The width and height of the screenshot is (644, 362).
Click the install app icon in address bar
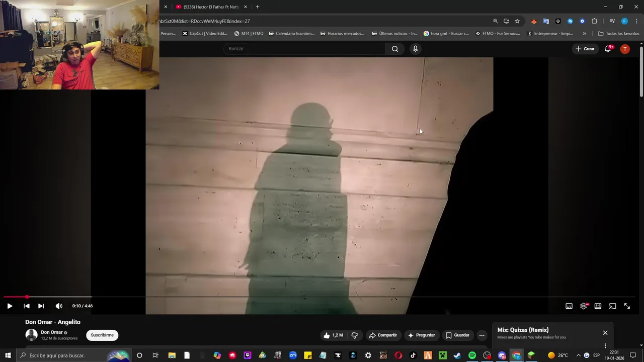point(506,21)
